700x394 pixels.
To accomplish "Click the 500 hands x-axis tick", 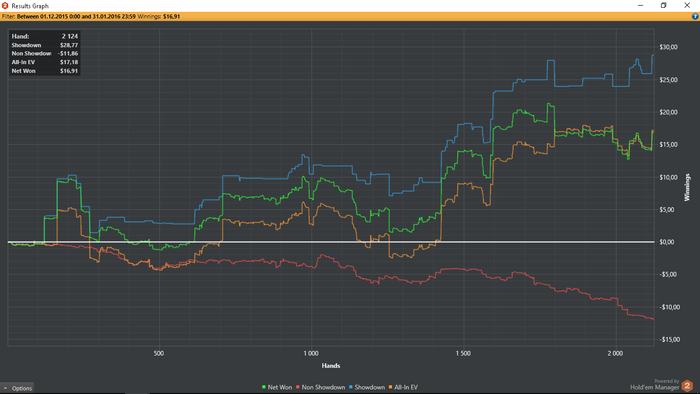I will (x=158, y=353).
